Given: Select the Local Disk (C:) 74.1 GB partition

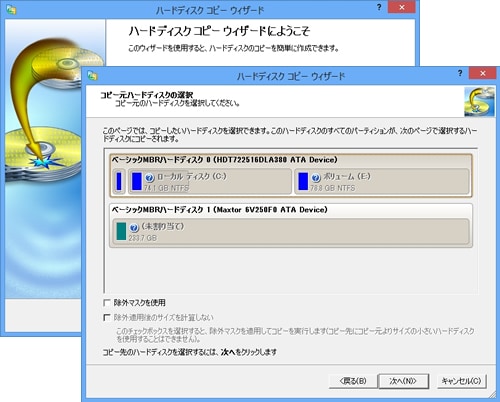Looking at the screenshot, I should (x=210, y=181).
